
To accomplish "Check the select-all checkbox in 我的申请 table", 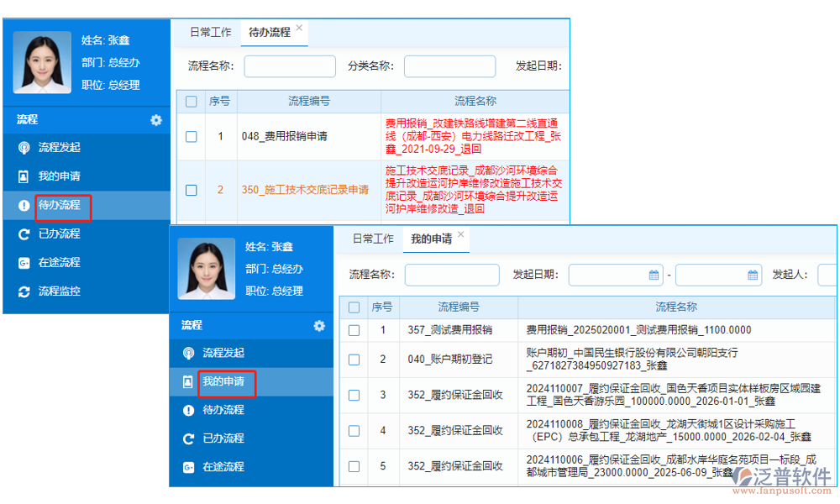I will 354,307.
